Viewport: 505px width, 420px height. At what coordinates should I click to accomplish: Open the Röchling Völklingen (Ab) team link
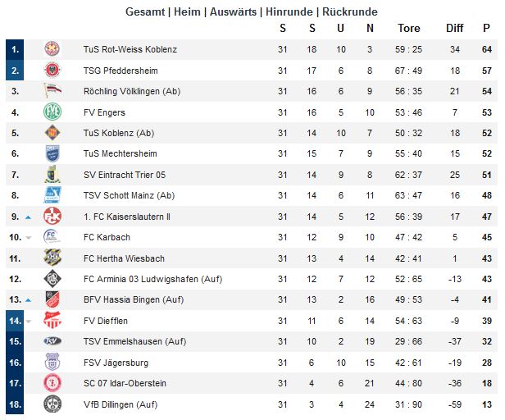[x=131, y=91]
